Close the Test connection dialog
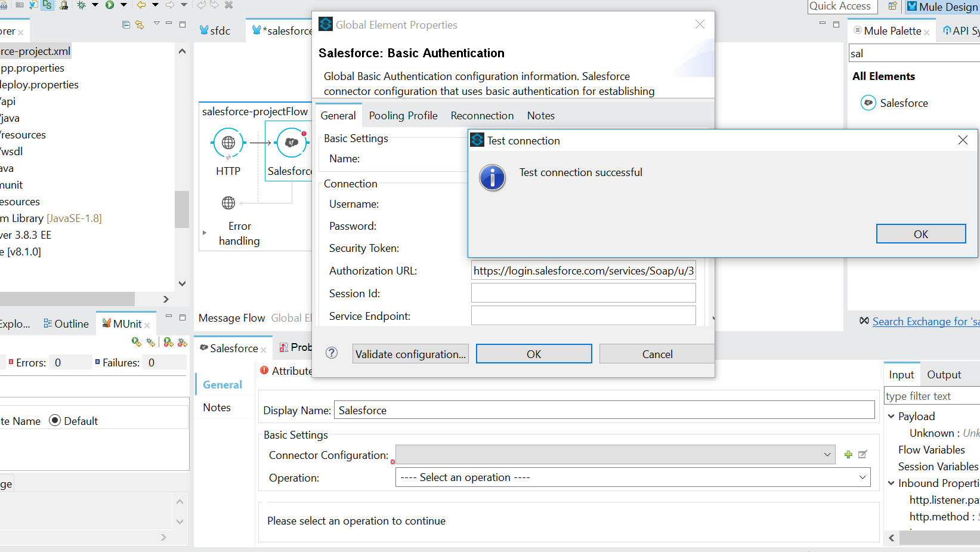Screen dimensions: 980x552 point(963,140)
